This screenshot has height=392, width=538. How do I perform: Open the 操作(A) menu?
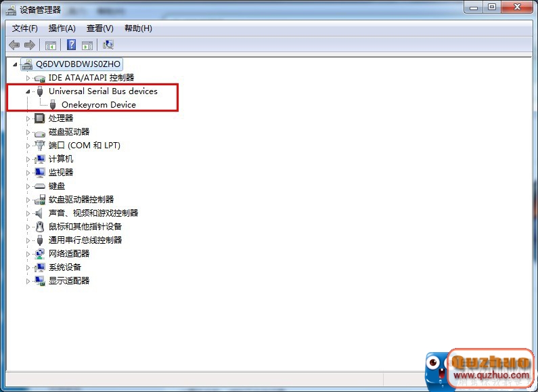[62, 28]
